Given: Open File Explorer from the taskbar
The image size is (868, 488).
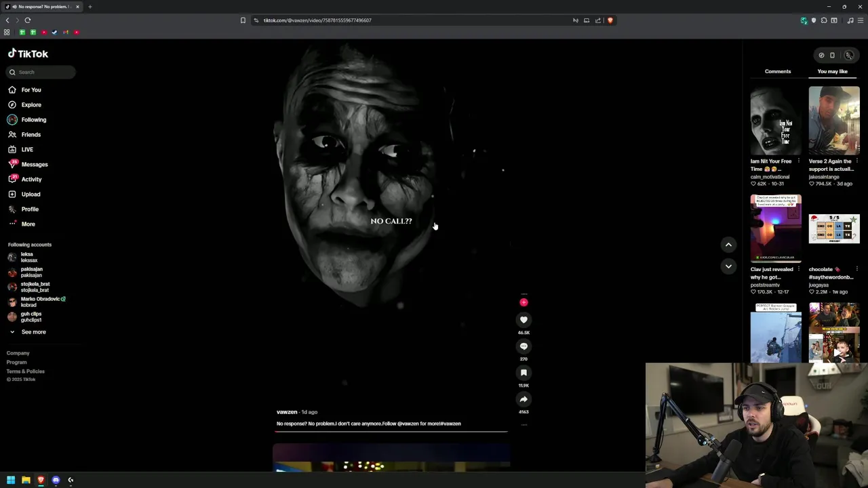Looking at the screenshot, I should click(x=26, y=480).
